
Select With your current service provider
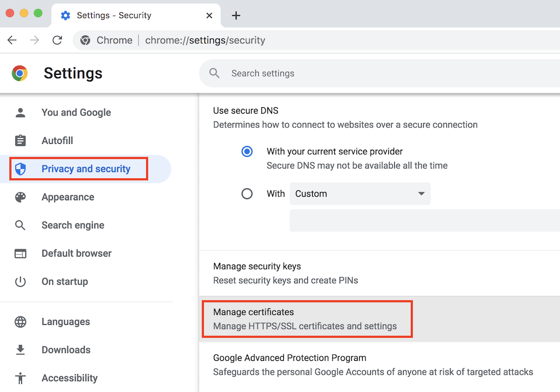[247, 151]
